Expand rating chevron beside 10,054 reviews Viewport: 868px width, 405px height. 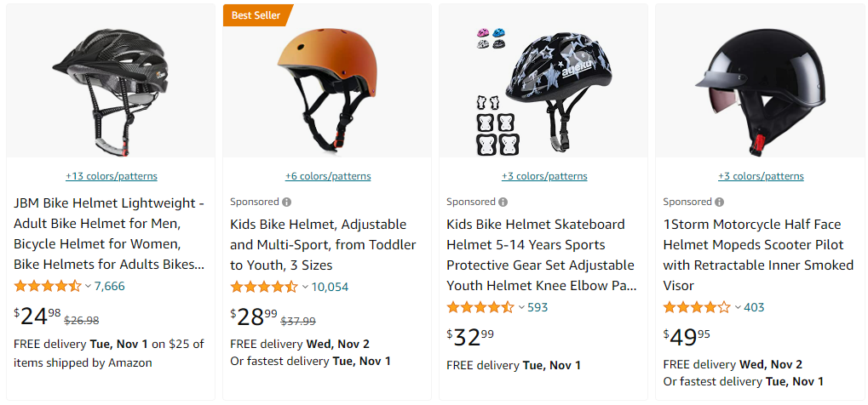304,287
